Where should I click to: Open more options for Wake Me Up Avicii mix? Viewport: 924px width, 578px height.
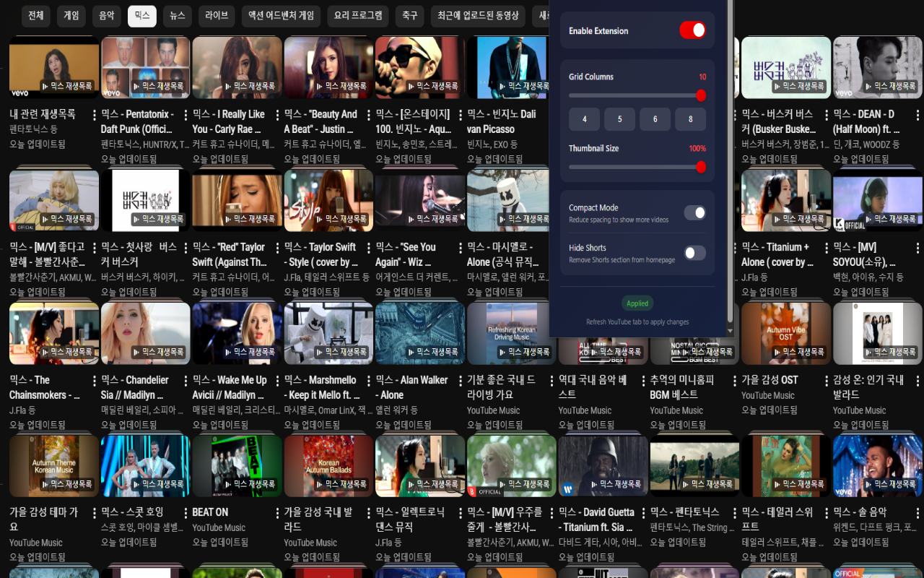coord(278,381)
